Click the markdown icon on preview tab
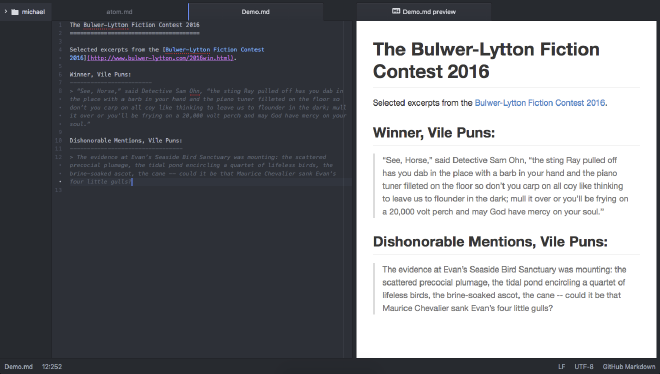 [396, 11]
